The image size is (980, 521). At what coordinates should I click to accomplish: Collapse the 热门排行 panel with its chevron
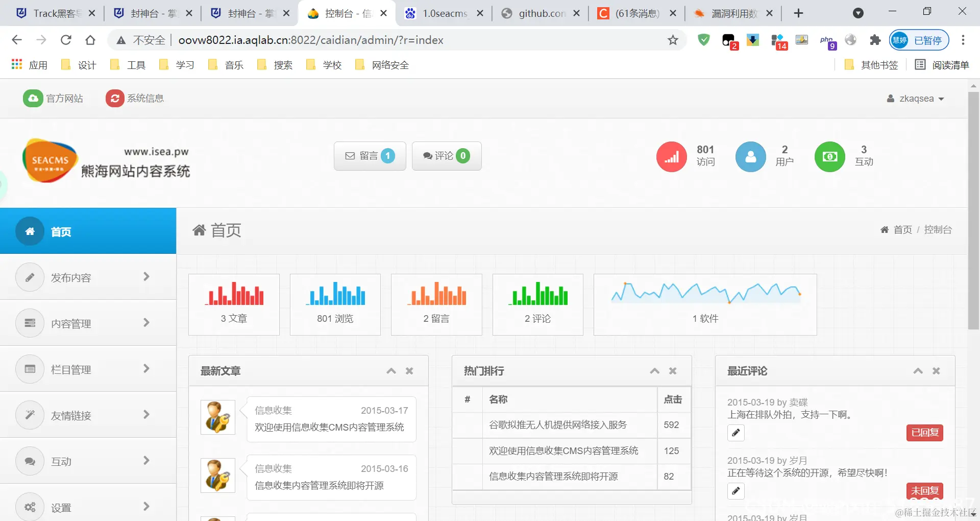654,371
